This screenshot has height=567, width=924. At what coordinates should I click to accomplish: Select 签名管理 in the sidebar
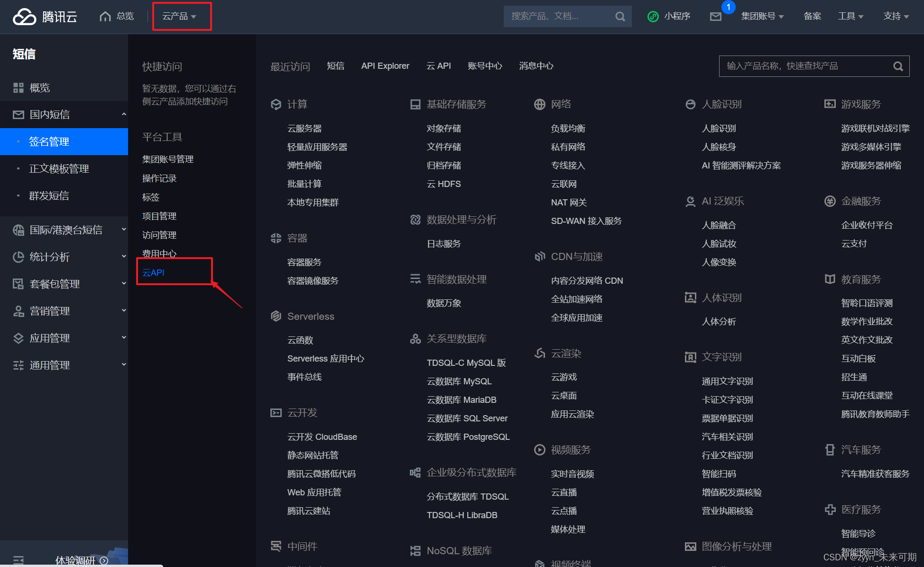[64, 141]
